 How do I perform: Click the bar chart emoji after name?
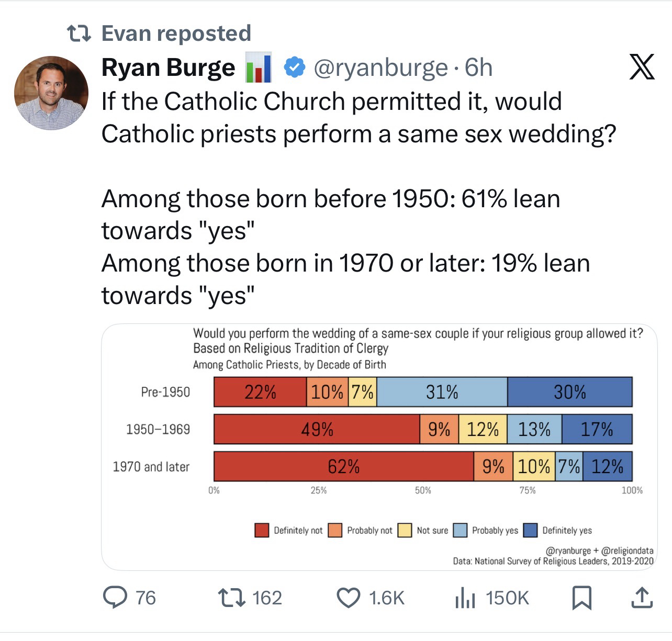[259, 68]
